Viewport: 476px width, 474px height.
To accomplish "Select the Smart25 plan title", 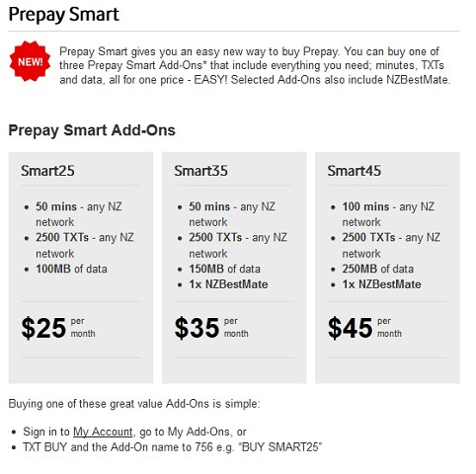I will (x=47, y=171).
